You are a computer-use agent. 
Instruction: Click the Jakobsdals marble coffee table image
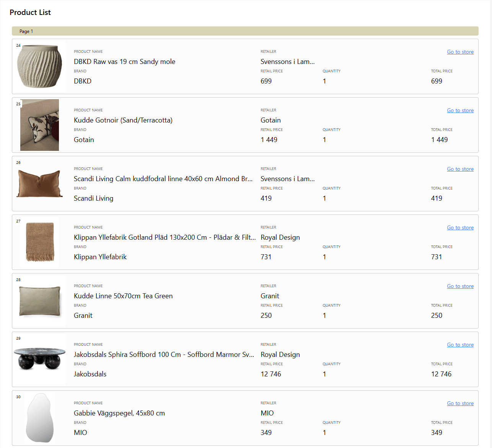39,359
